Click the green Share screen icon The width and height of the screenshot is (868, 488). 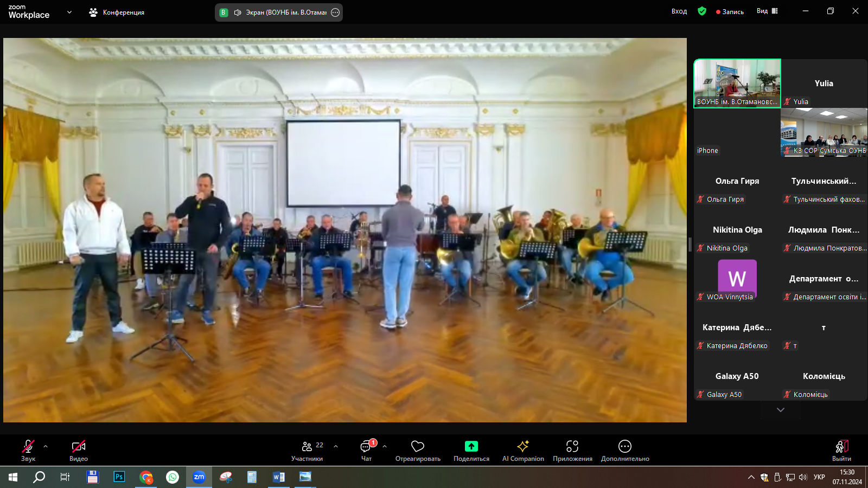point(471,446)
